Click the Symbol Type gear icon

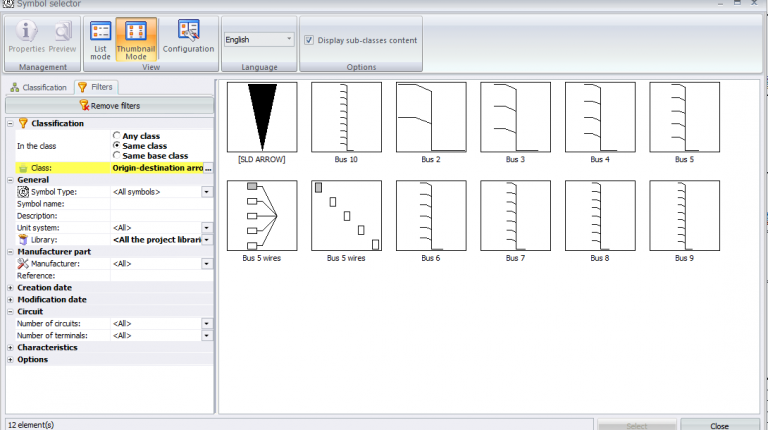pyautogui.click(x=23, y=192)
